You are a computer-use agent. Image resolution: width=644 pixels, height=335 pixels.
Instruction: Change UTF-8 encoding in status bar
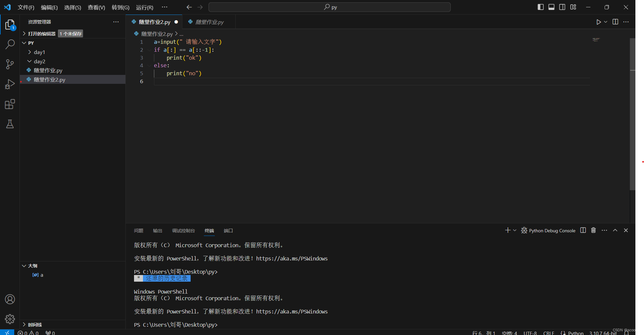[530, 333]
